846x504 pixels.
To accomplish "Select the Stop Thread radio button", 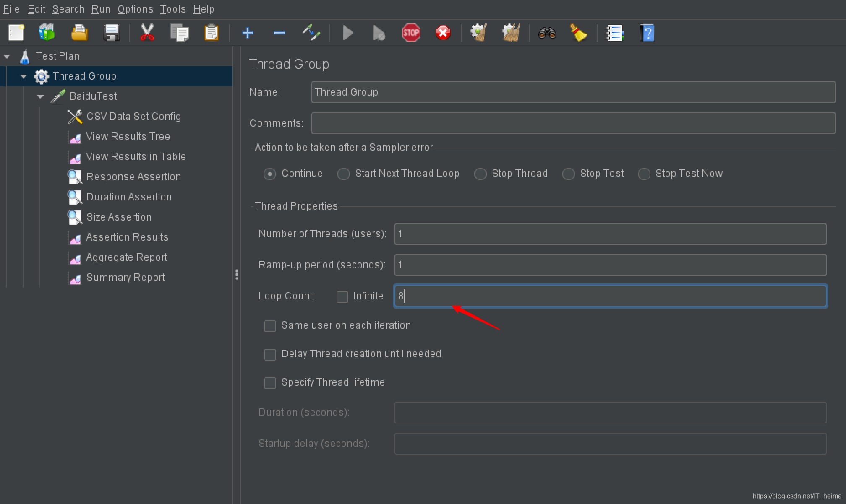I will click(480, 174).
